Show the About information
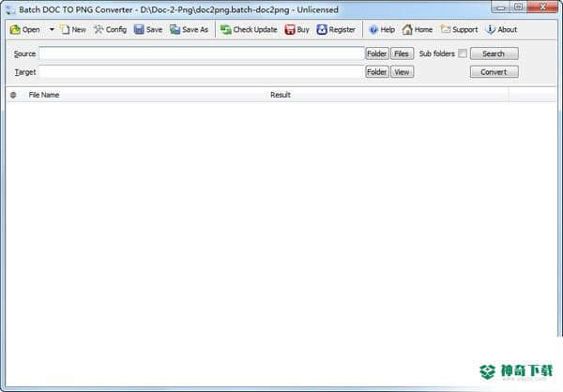 click(501, 30)
